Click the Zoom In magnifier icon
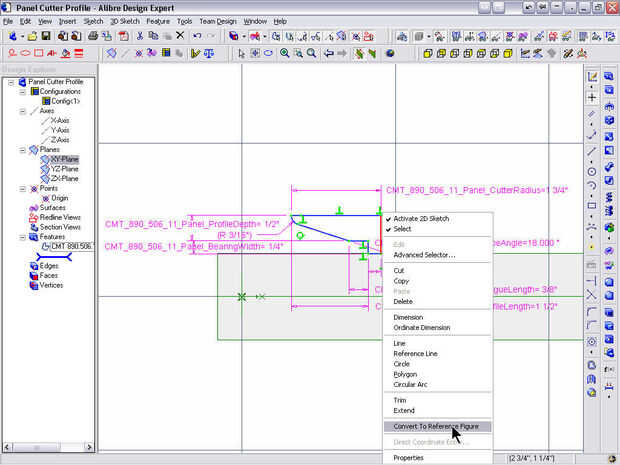Image resolution: width=620 pixels, height=465 pixels. pyautogui.click(x=285, y=53)
